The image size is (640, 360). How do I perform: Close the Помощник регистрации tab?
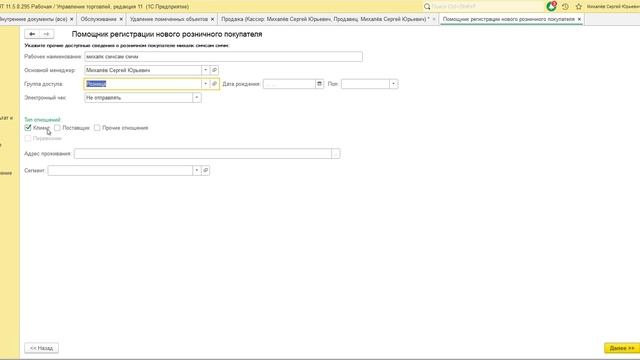[579, 19]
